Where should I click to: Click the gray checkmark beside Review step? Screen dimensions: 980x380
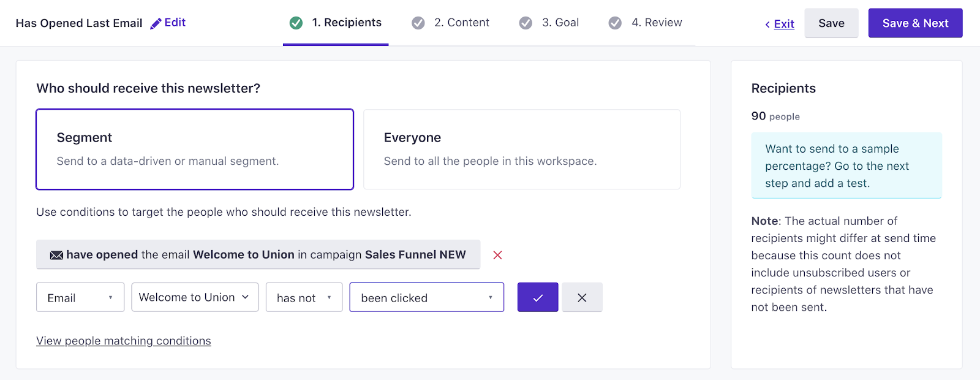(615, 23)
